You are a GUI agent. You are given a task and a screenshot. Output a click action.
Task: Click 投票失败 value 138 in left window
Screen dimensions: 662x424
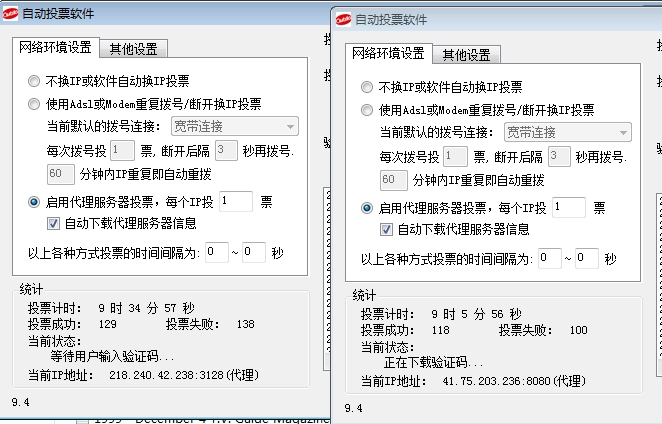pyautogui.click(x=246, y=324)
